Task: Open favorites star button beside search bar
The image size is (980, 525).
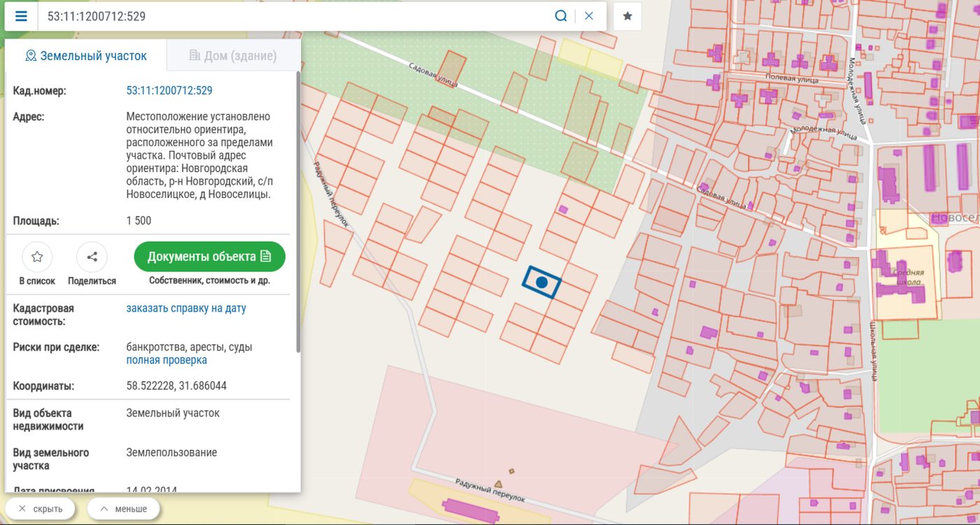Action: (x=627, y=16)
